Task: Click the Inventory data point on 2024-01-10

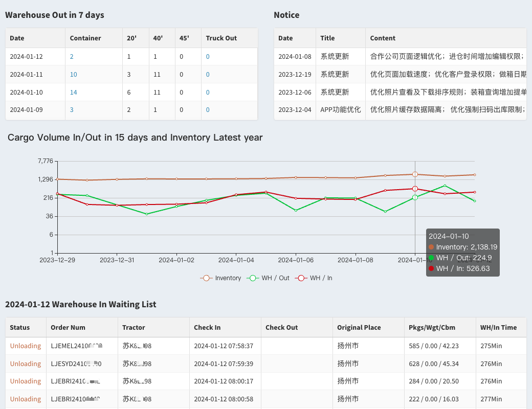Action: click(415, 174)
